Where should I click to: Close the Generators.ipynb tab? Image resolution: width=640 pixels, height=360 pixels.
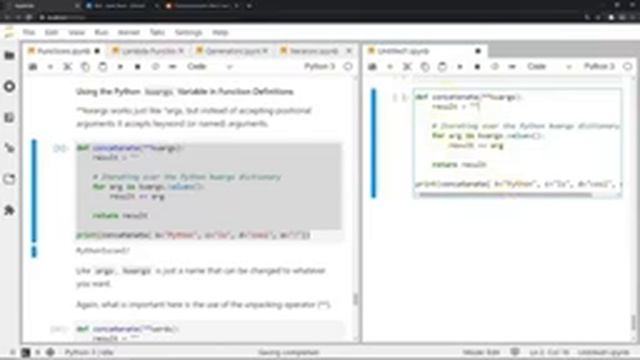(x=265, y=51)
